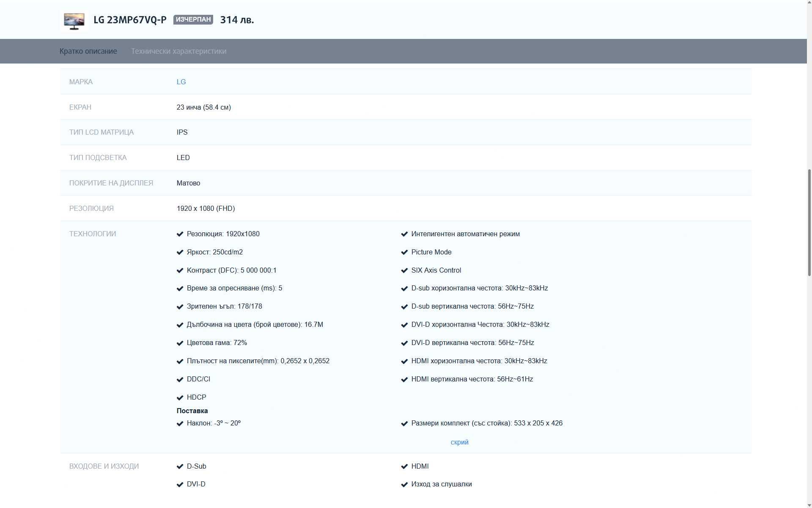
Task: Open the LG brand link
Action: 181,82
